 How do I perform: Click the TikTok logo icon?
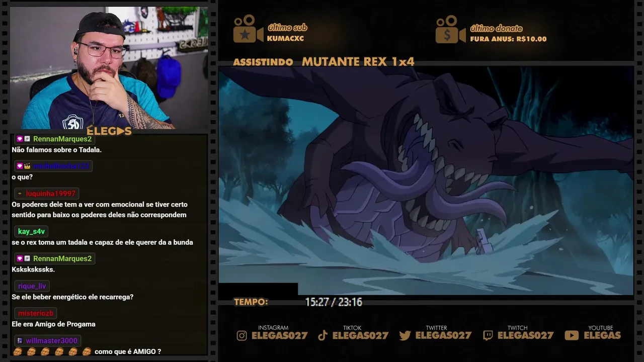[323, 335]
